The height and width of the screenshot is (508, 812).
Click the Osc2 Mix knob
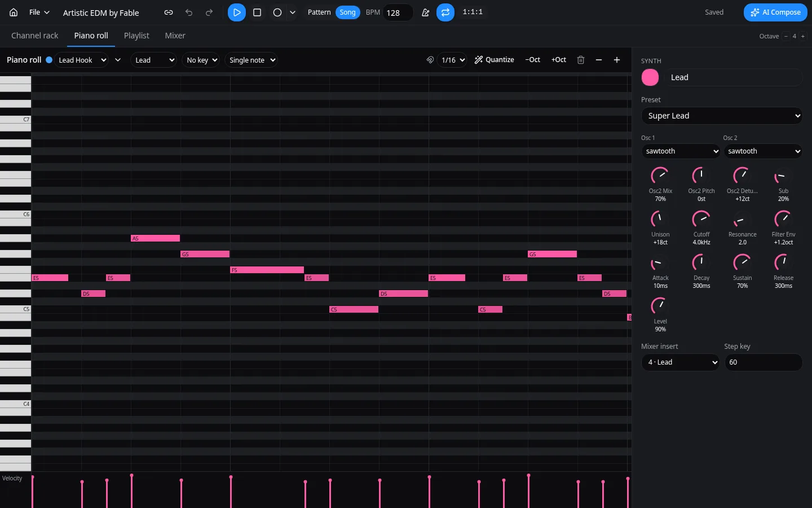click(x=660, y=176)
